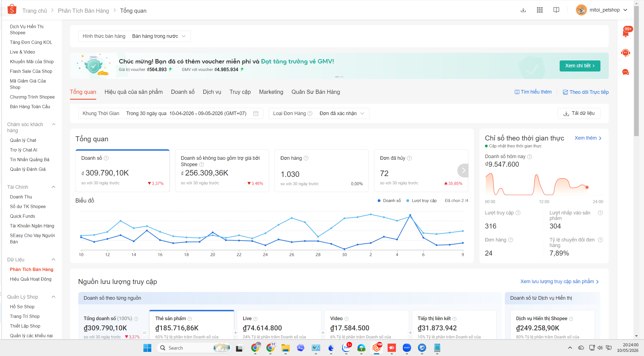Image resolution: width=644 pixels, height=356 pixels.
Task: Click the Tải dữ liệu button
Action: click(579, 113)
